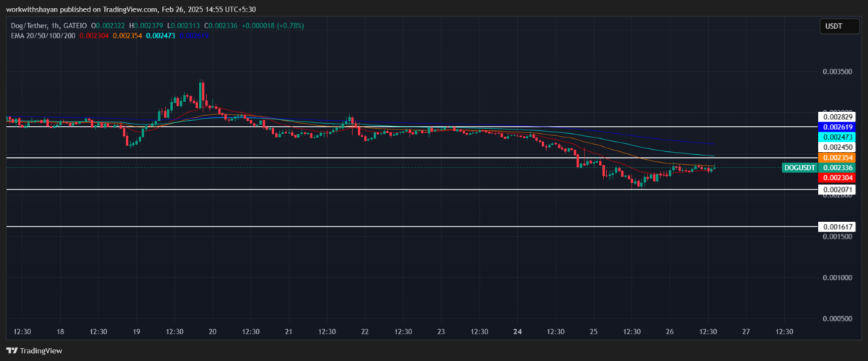This screenshot has width=868, height=361.
Task: Click the Dog/Tether symbol title
Action: point(25,26)
